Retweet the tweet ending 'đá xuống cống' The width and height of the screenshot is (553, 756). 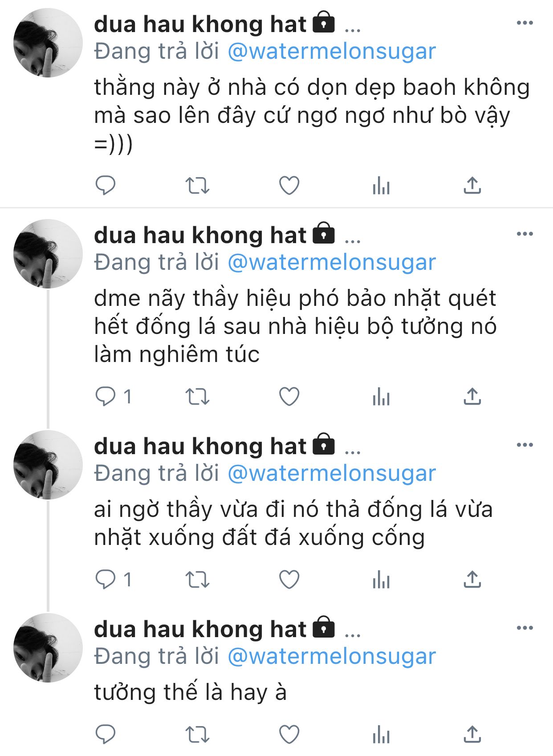pyautogui.click(x=197, y=580)
